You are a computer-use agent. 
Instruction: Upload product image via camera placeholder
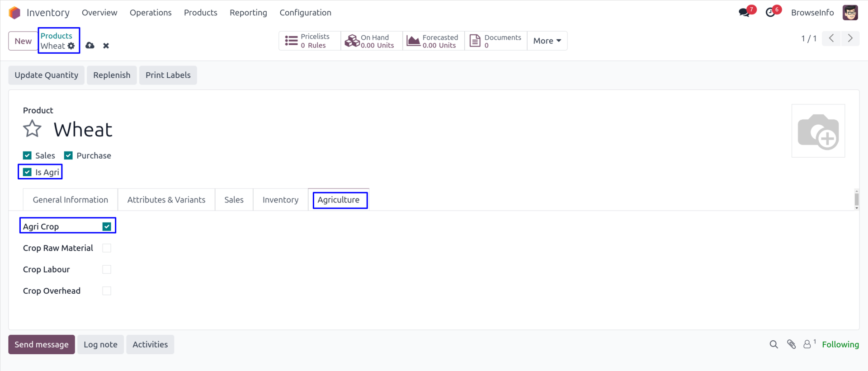(x=818, y=131)
